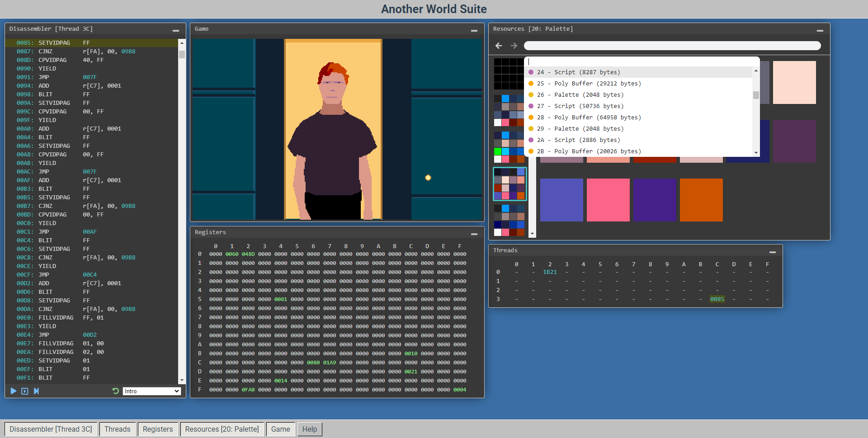Image resolution: width=868 pixels, height=438 pixels.
Task: Follow jump target 00C4 at line 00CF
Action: [90, 275]
